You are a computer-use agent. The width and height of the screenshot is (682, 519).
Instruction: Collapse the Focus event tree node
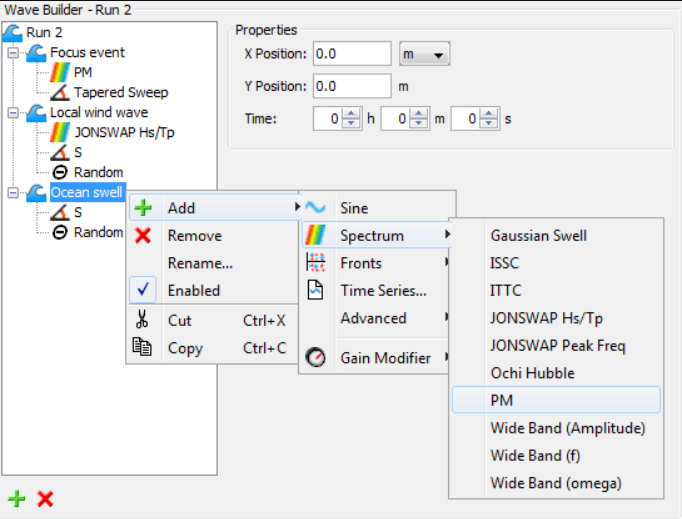pos(13,53)
